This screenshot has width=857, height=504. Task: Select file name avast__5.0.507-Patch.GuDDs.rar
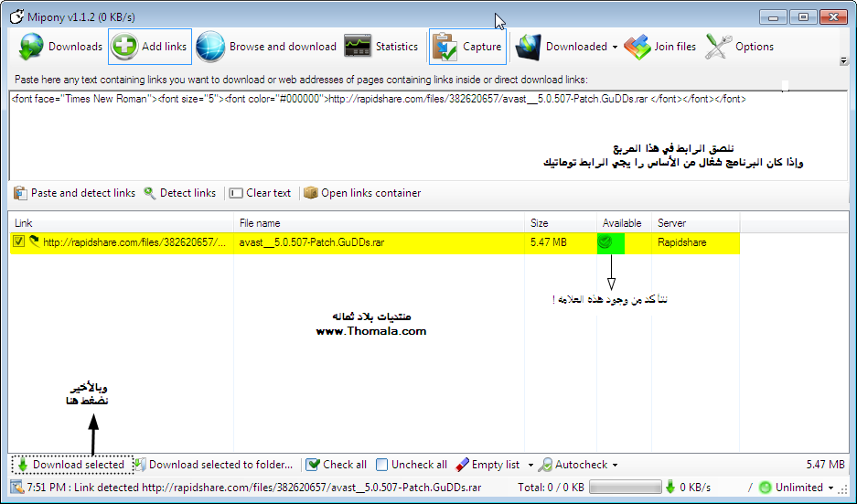(x=312, y=242)
